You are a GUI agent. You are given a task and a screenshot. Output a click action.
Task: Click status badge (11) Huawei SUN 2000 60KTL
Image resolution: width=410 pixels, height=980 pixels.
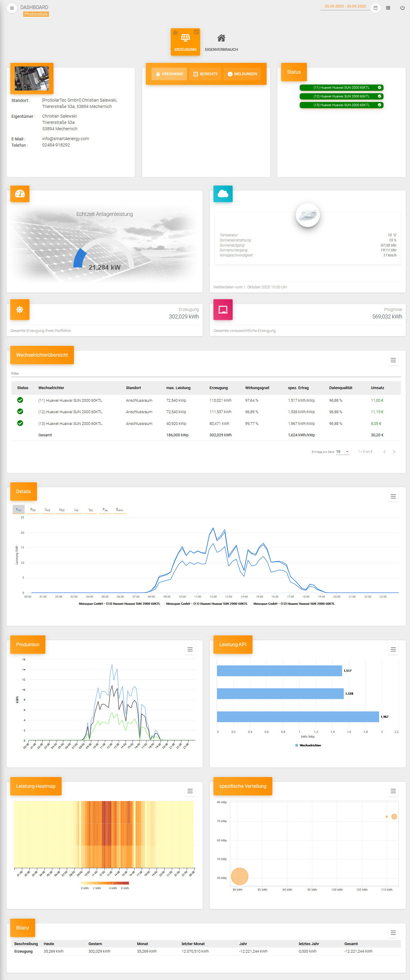click(341, 88)
